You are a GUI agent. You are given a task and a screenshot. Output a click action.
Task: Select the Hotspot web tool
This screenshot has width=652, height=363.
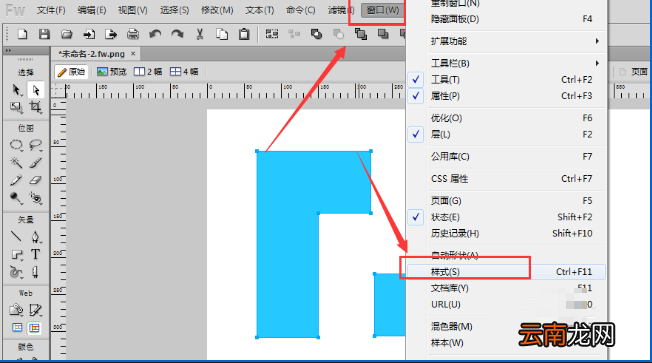(16, 310)
